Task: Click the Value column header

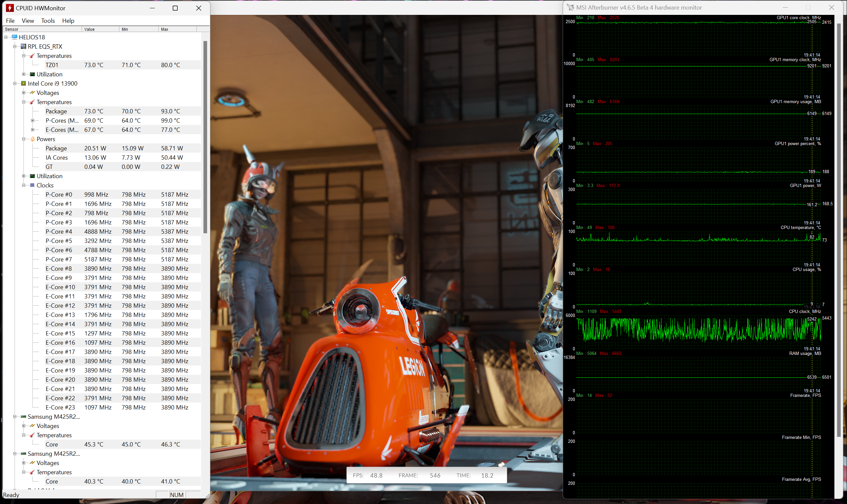Action: [x=101, y=29]
